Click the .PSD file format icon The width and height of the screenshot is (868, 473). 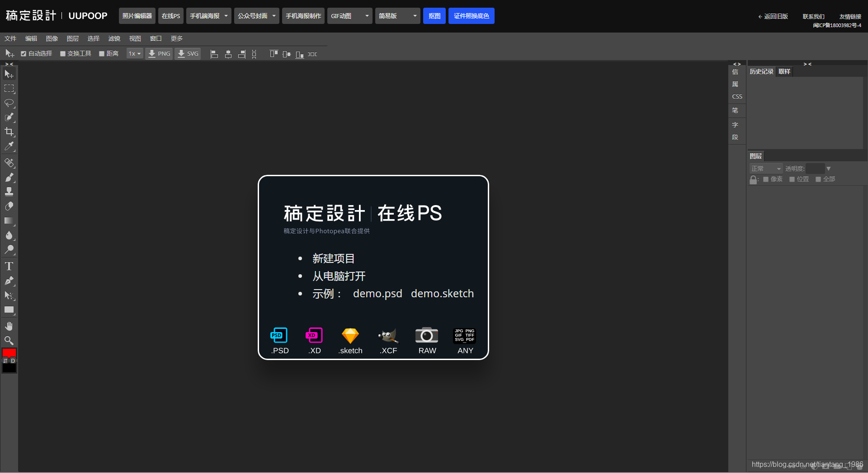click(x=279, y=341)
